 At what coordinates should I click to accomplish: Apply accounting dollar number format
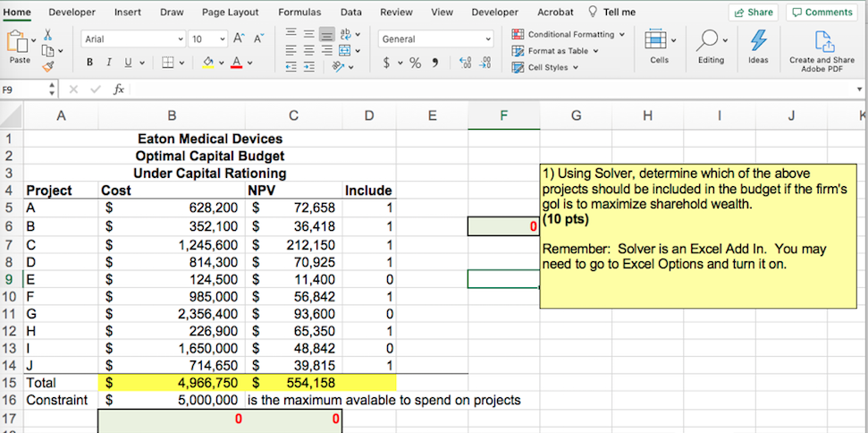(387, 64)
